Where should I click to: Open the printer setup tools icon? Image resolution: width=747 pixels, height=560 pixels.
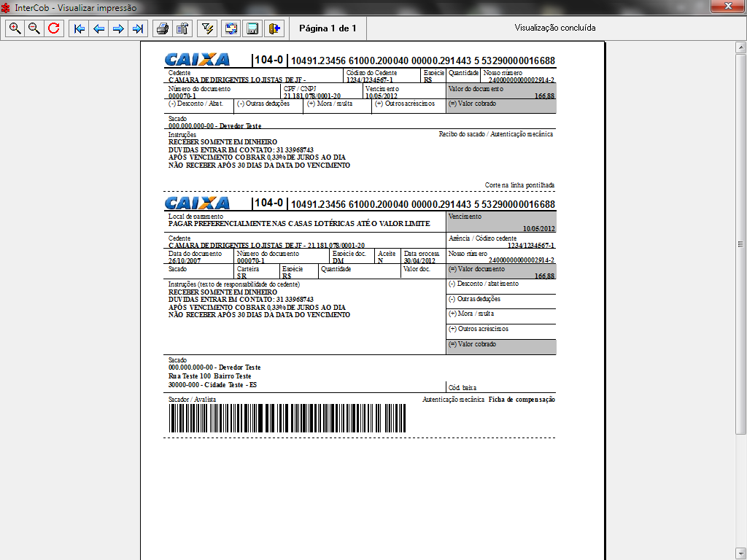pos(182,28)
